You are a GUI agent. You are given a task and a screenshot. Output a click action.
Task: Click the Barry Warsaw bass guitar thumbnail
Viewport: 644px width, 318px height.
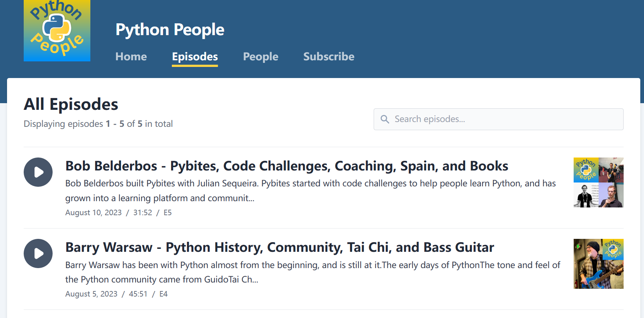[598, 264]
